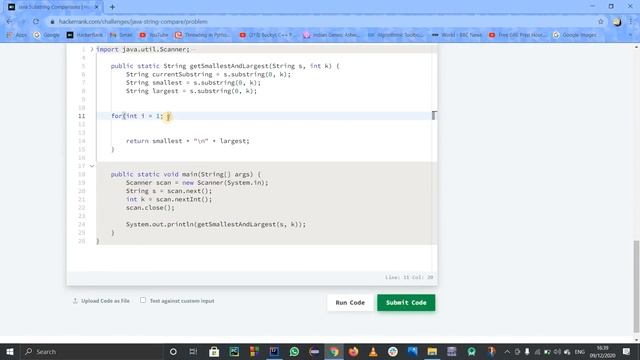The image size is (640, 360).
Task: Select the Java Substring Comparisons tab
Action: click(53, 7)
